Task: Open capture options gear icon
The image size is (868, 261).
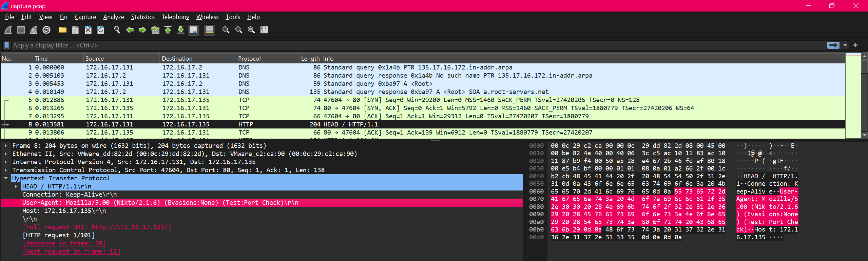Action: click(46, 30)
